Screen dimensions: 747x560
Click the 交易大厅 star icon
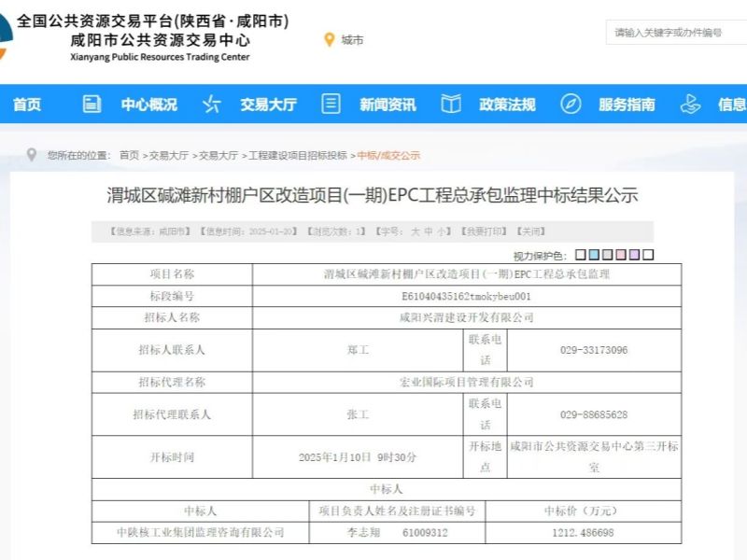tap(212, 105)
